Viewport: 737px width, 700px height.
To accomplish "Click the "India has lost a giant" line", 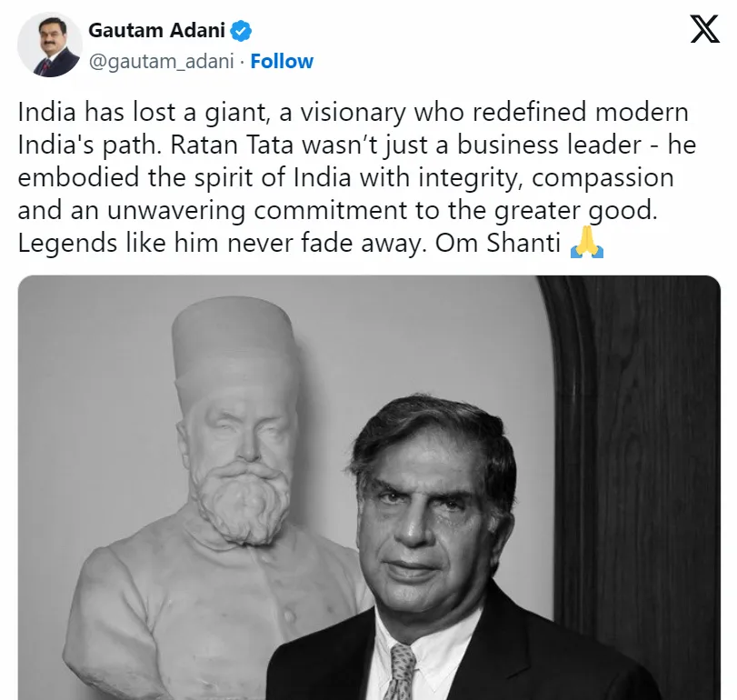I will (x=144, y=113).
